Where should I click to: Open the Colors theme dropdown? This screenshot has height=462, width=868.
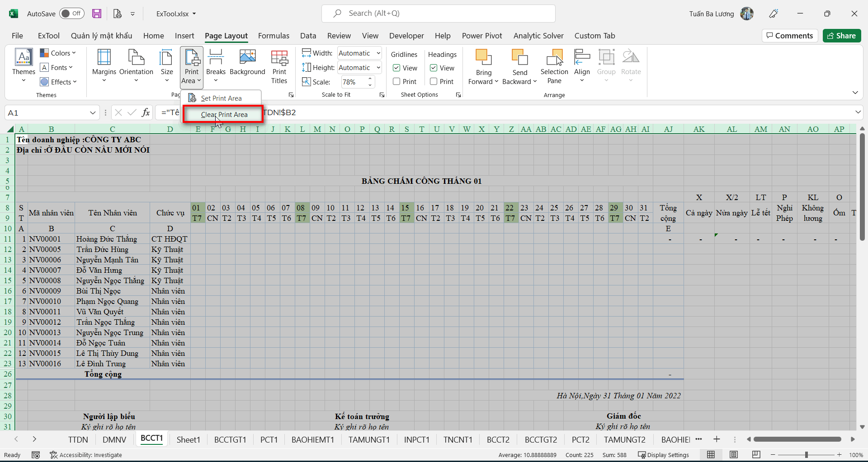[x=58, y=53]
